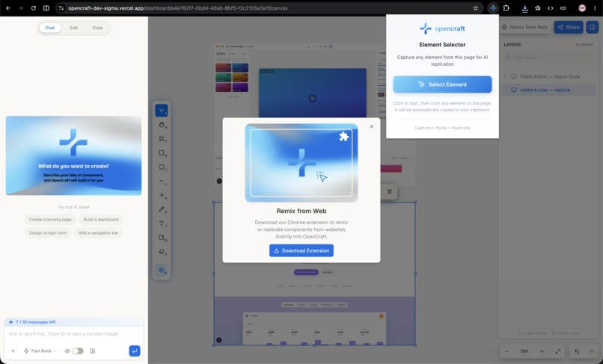
Task: Choose the Add a navigation bar suggestion
Action: coord(99,233)
